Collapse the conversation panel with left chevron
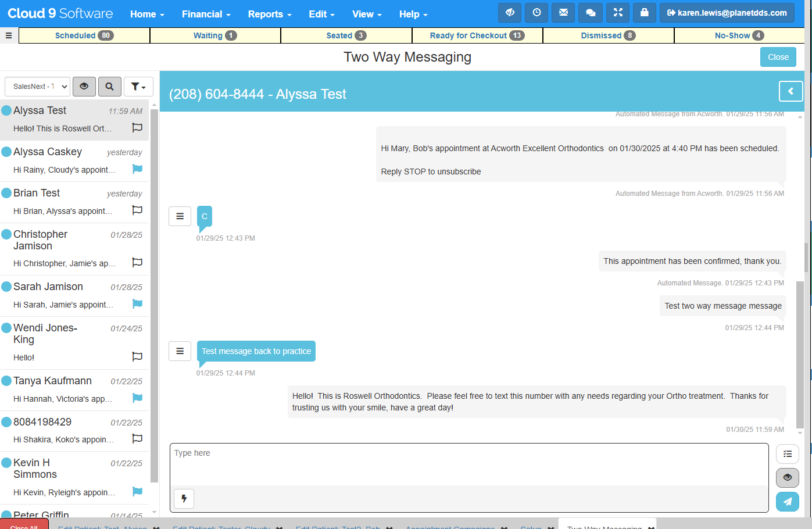Image resolution: width=812 pixels, height=529 pixels. coord(790,91)
